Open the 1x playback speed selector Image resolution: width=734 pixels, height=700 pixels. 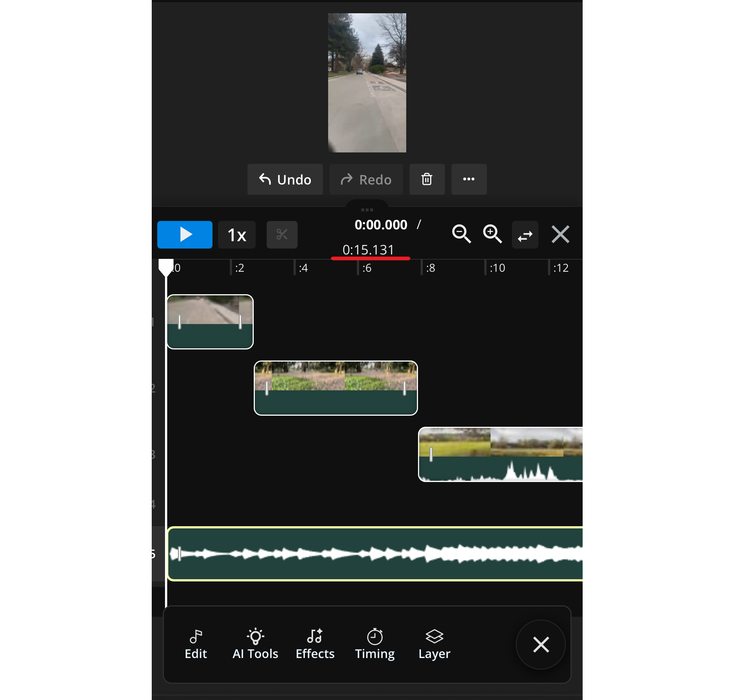coord(236,235)
